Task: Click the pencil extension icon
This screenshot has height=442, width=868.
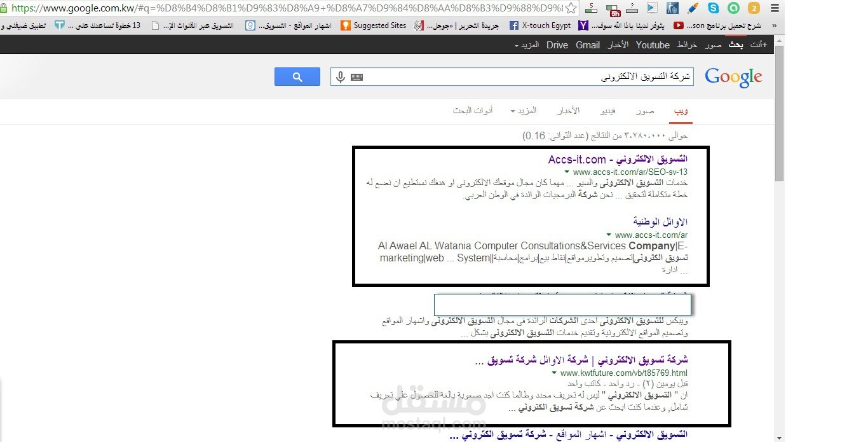Action: pyautogui.click(x=693, y=8)
